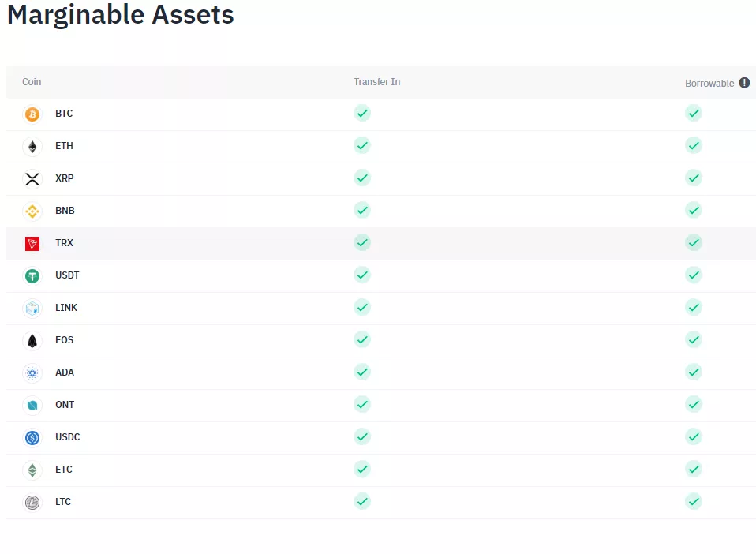This screenshot has width=756, height=554.
Task: Click the Marginable Assets heading
Action: point(120,14)
